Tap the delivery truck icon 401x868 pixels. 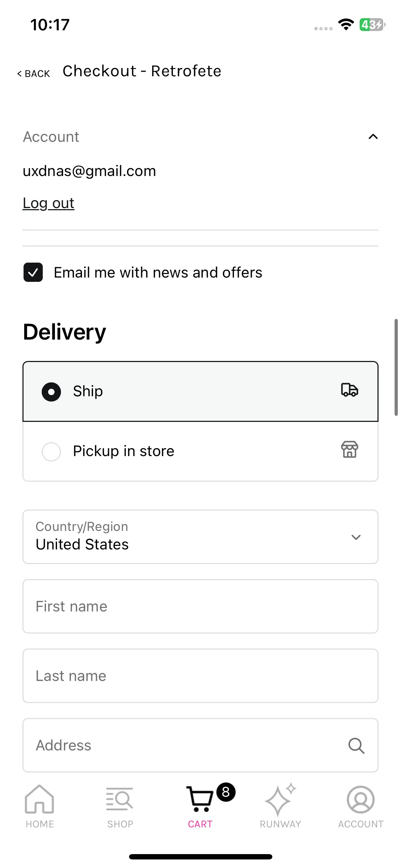coord(349,390)
